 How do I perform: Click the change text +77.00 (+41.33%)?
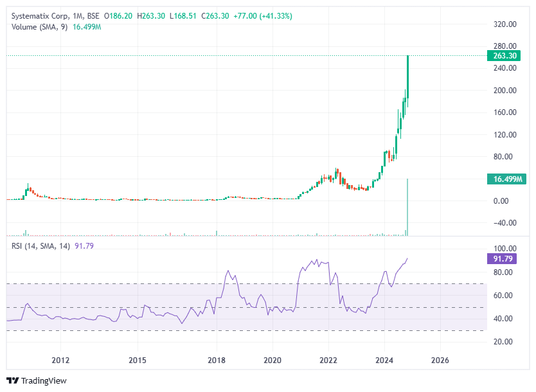coord(262,16)
